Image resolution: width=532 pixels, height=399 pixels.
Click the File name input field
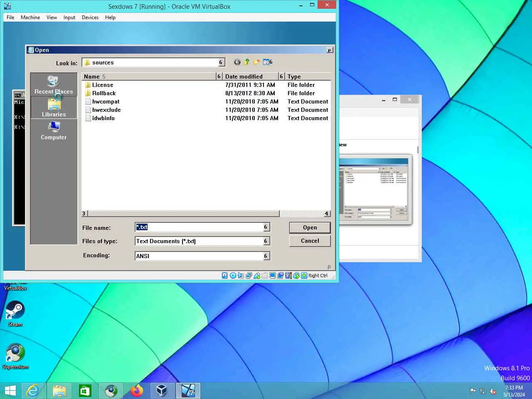click(x=199, y=227)
